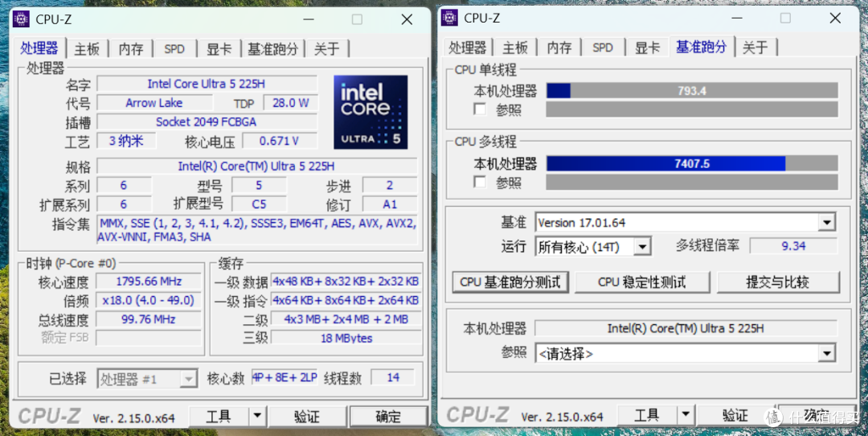Open the 运行 所有核心 (14T) dropdown
Image resolution: width=868 pixels, height=436 pixels.
(x=642, y=246)
